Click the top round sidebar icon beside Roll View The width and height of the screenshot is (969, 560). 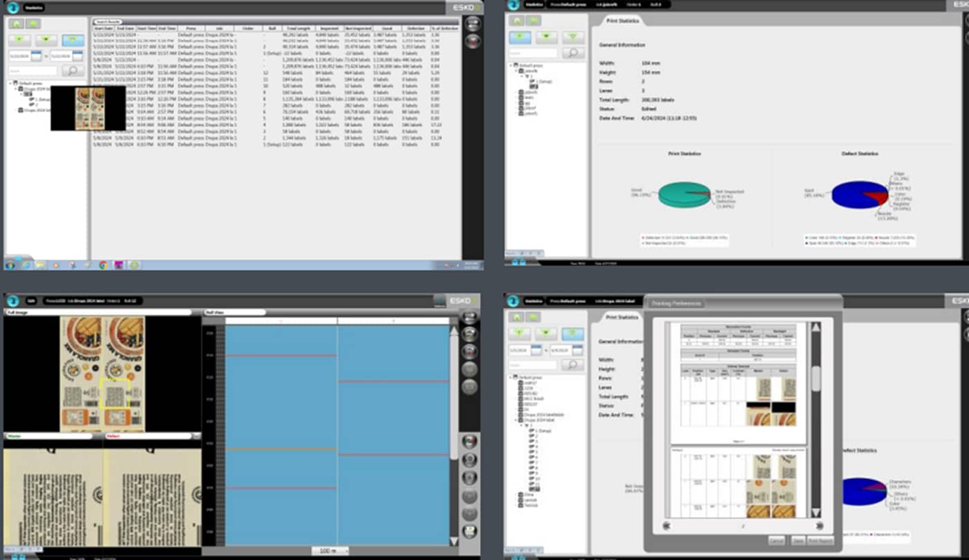(x=470, y=318)
